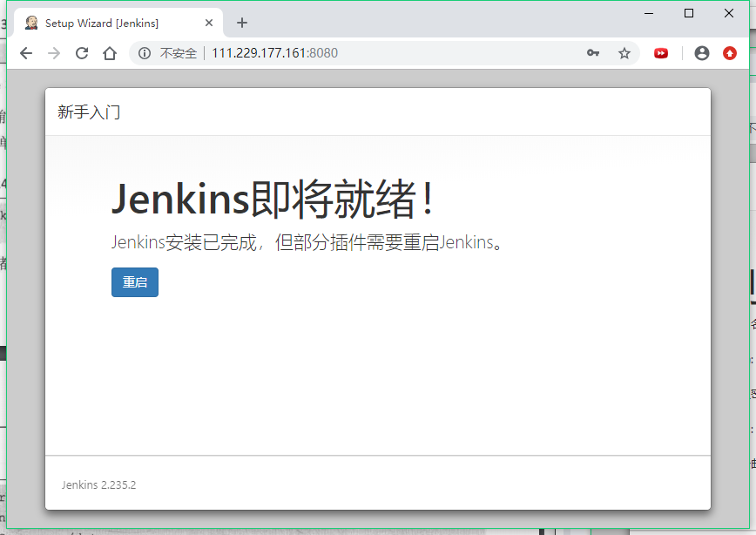Open a new tab with plus button
Viewport: 756px width, 535px height.
[x=242, y=23]
